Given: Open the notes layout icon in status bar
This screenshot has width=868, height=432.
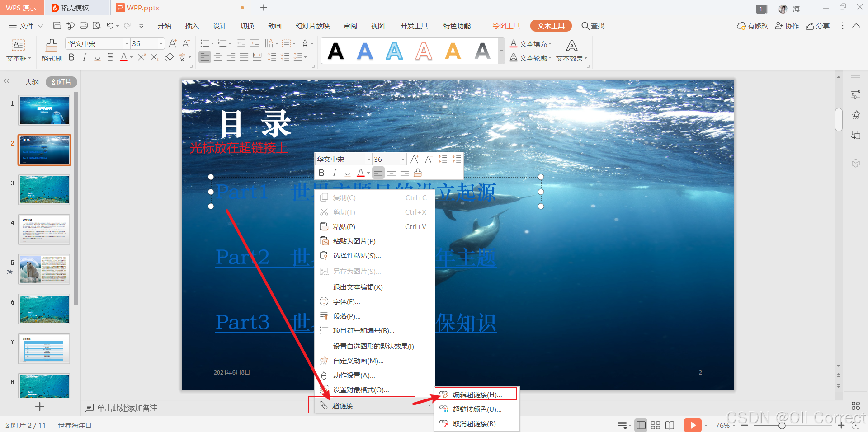Looking at the screenshot, I should [x=623, y=425].
